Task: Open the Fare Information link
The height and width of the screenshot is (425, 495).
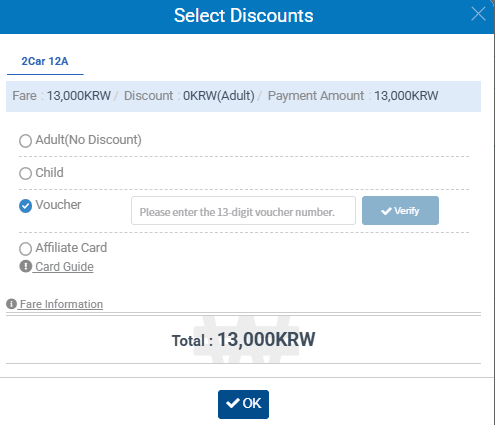Action: [x=61, y=304]
